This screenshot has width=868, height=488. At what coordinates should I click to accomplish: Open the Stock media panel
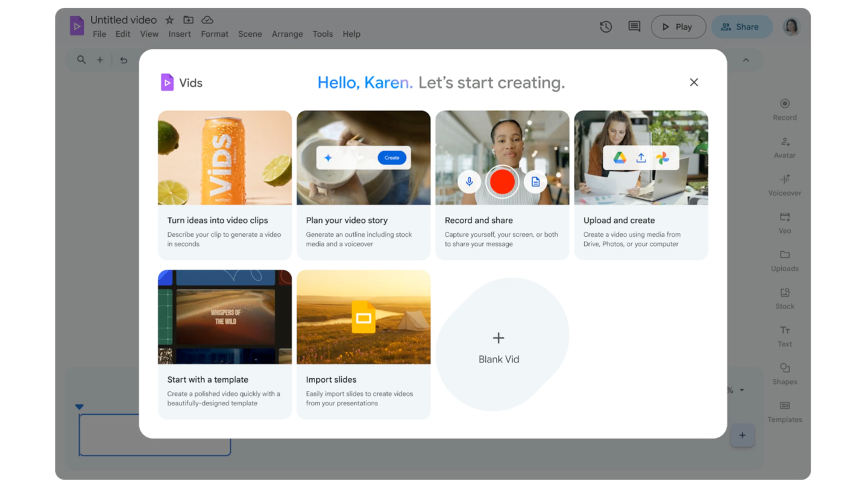[x=784, y=298]
